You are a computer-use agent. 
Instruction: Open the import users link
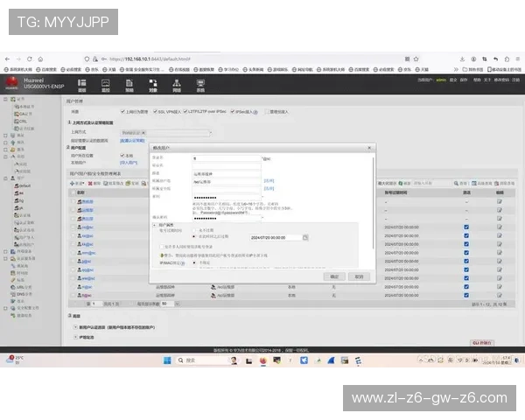129,163
